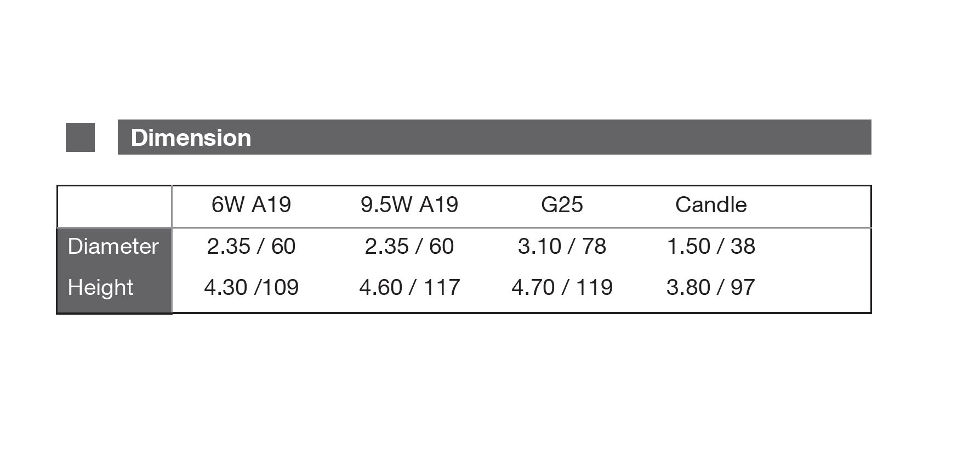The height and width of the screenshot is (455, 980).
Task: Click the 1.50 / 38 cell
Action: point(711,247)
